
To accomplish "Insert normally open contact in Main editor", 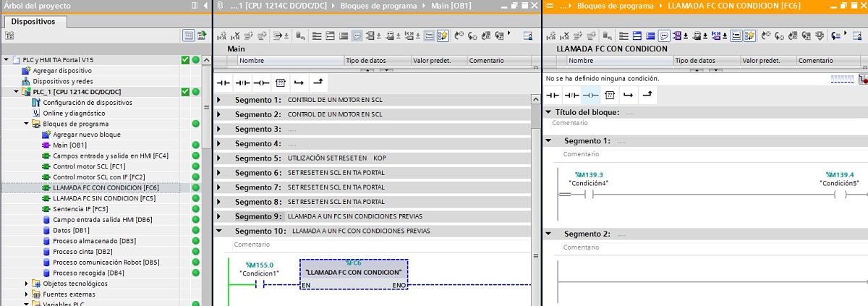I will click(224, 82).
